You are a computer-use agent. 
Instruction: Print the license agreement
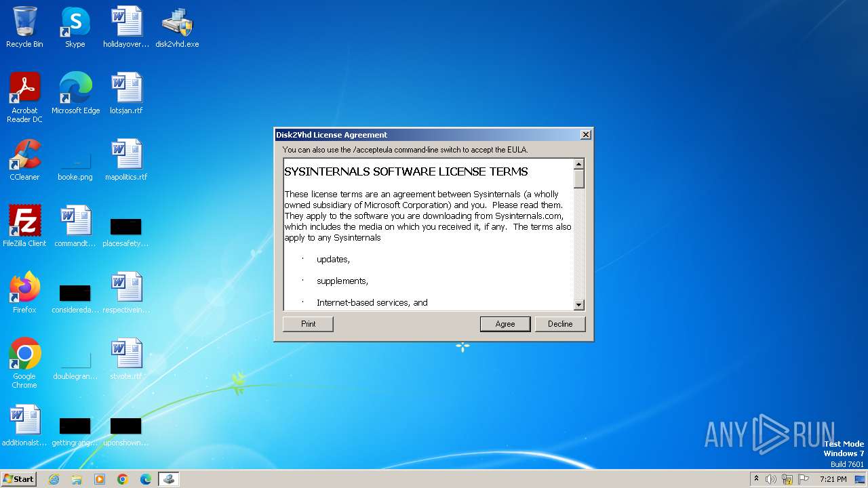tap(308, 324)
